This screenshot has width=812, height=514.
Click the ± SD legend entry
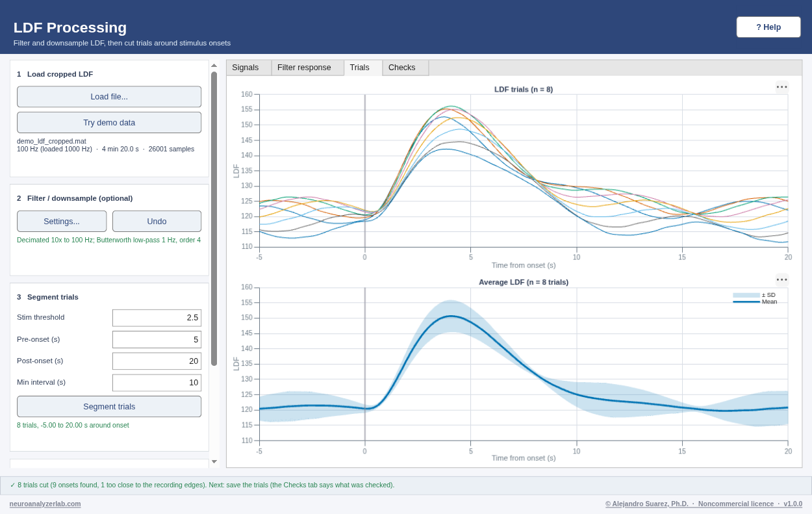point(754,295)
